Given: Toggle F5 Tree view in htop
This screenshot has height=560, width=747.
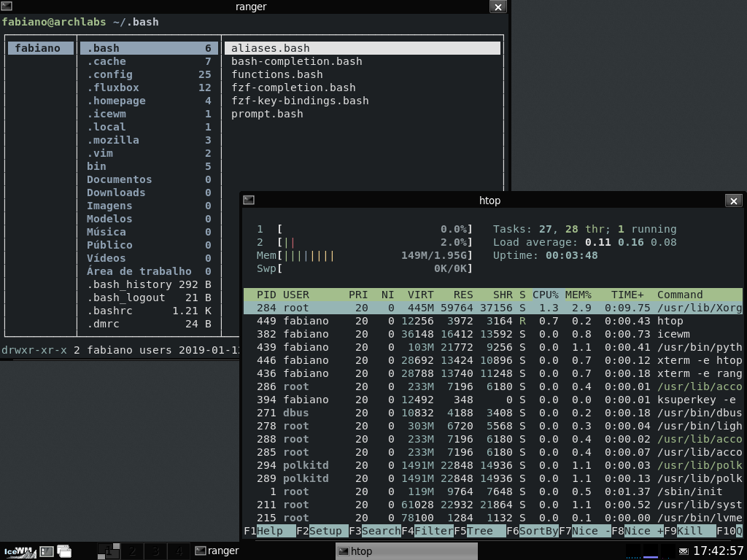Looking at the screenshot, I should tap(479, 531).
